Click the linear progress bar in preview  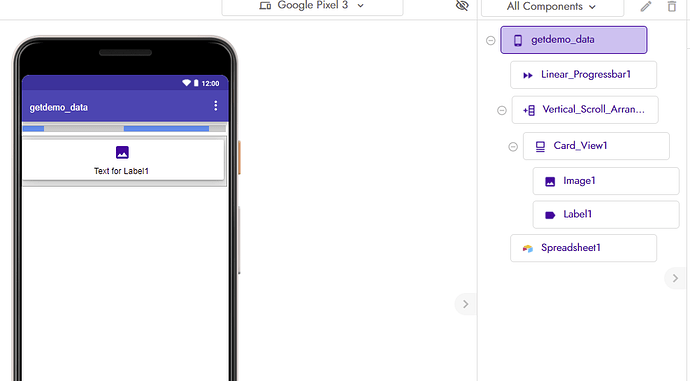[x=125, y=128]
